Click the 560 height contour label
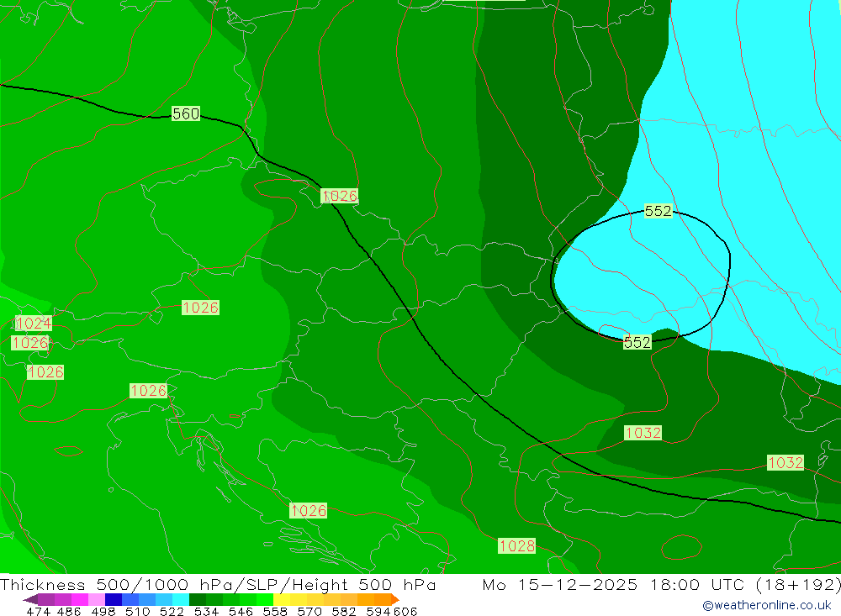This screenshot has height=616, width=841. (186, 113)
